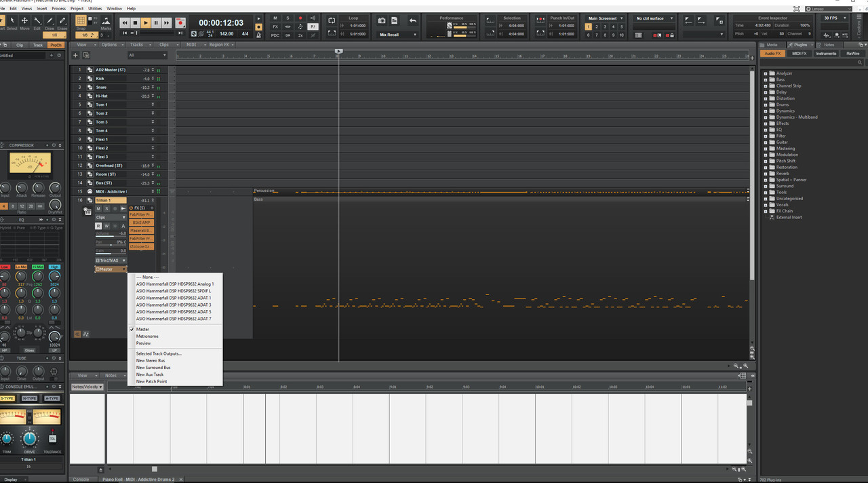Open the Maserati B effect plugin
The image size is (868, 483).
pyautogui.click(x=141, y=231)
